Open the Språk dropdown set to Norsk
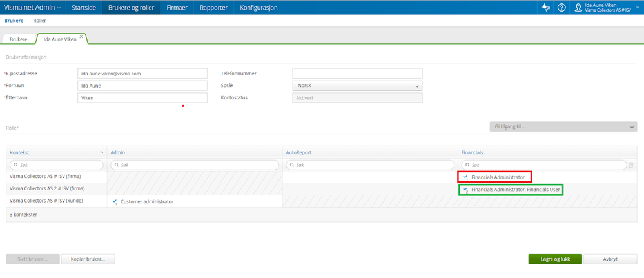 357,86
